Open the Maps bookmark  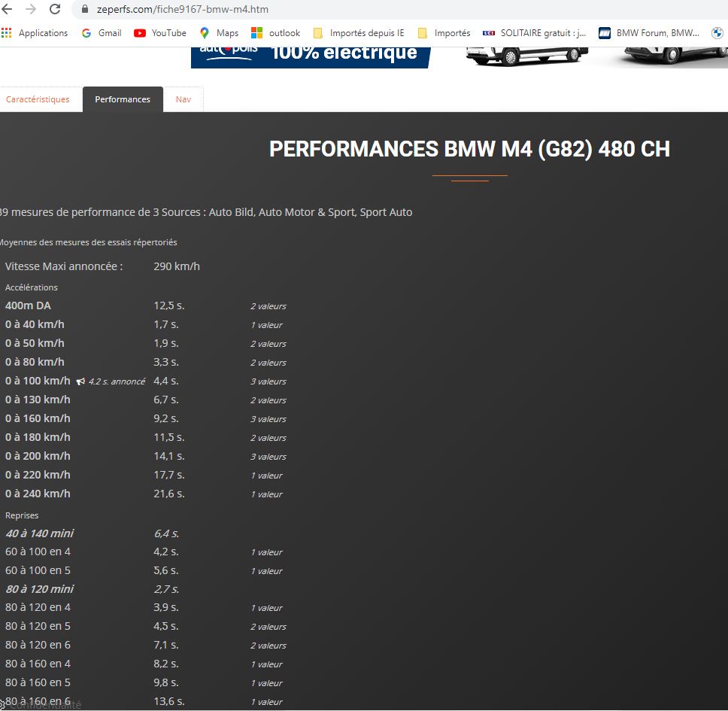coord(219,33)
